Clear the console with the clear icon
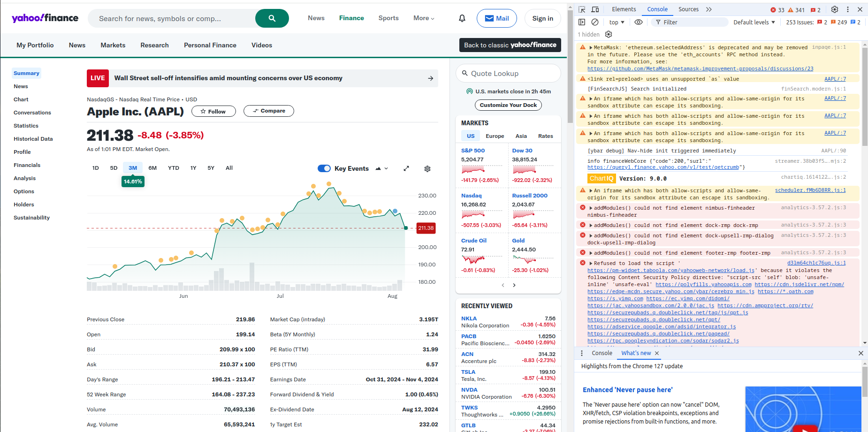868x432 pixels. pos(595,22)
